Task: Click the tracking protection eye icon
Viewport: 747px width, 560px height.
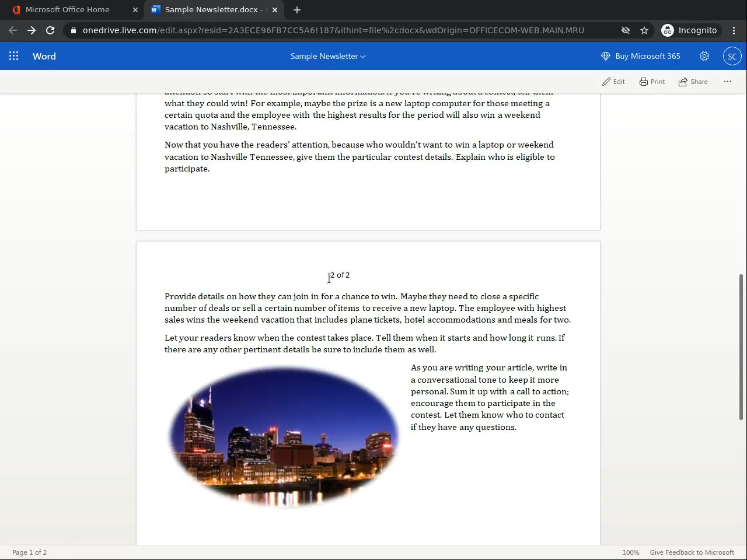Action: (x=626, y=30)
